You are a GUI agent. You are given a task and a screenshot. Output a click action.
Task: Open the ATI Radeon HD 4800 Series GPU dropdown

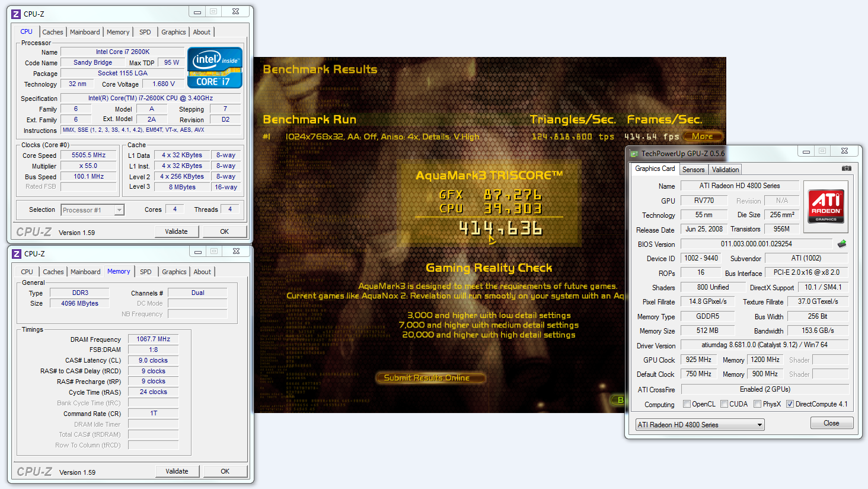coord(700,425)
